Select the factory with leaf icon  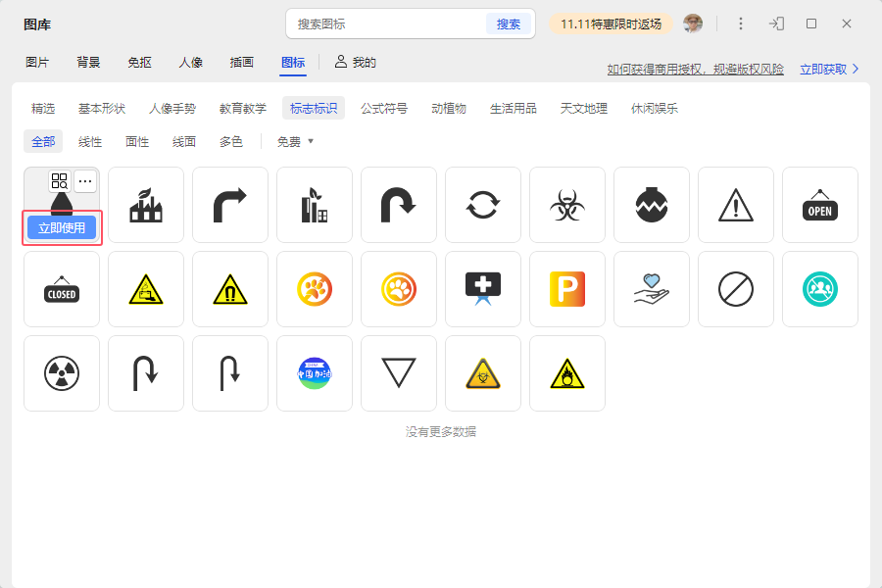pos(146,205)
